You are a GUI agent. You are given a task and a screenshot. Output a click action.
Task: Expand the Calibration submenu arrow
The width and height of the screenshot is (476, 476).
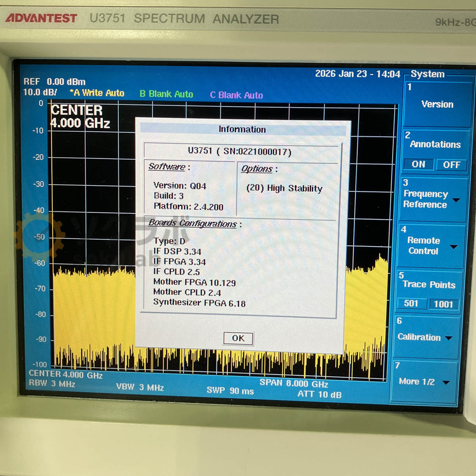point(449,338)
